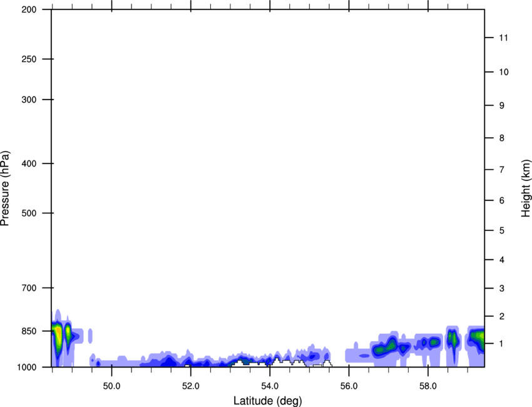Click the 54.0 latitude tick label
Image resolution: width=532 pixels, height=407 pixels.
pos(270,386)
